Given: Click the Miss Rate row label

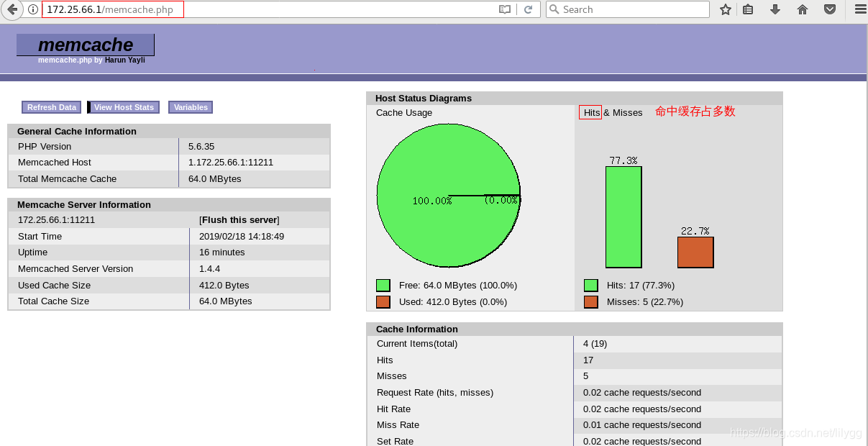Looking at the screenshot, I should point(398,425).
